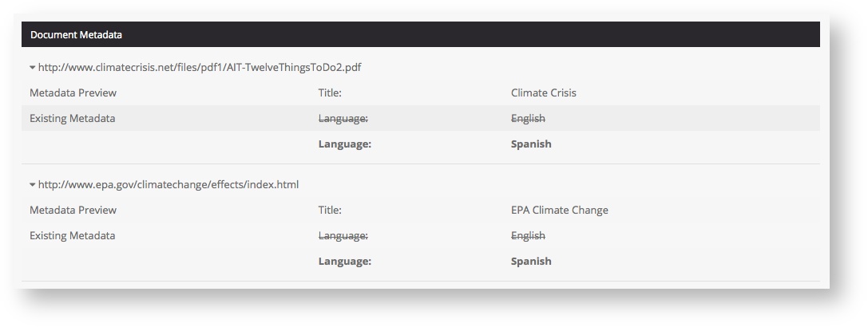This screenshot has height=327, width=868.
Task: Select the EPA Climate Change title value
Action: [x=559, y=211]
